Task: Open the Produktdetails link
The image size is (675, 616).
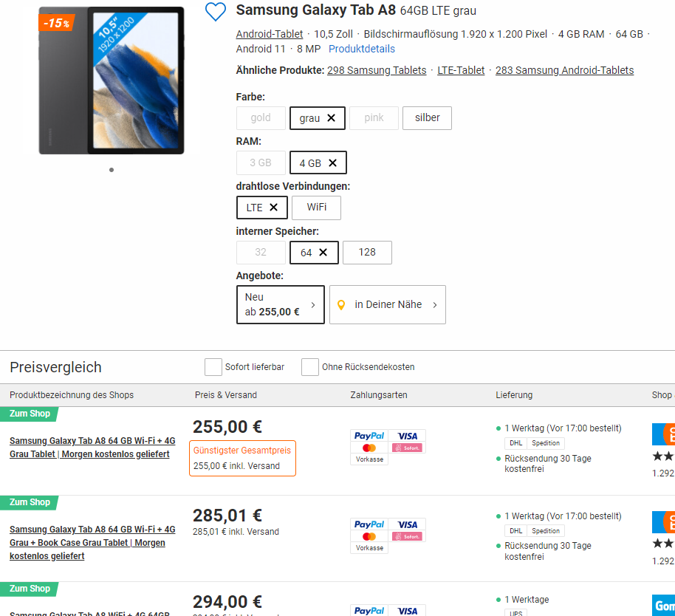Action: 362,49
